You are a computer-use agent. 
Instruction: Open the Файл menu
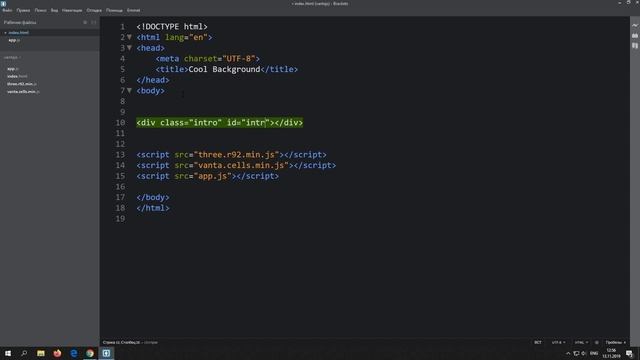[x=7, y=10]
